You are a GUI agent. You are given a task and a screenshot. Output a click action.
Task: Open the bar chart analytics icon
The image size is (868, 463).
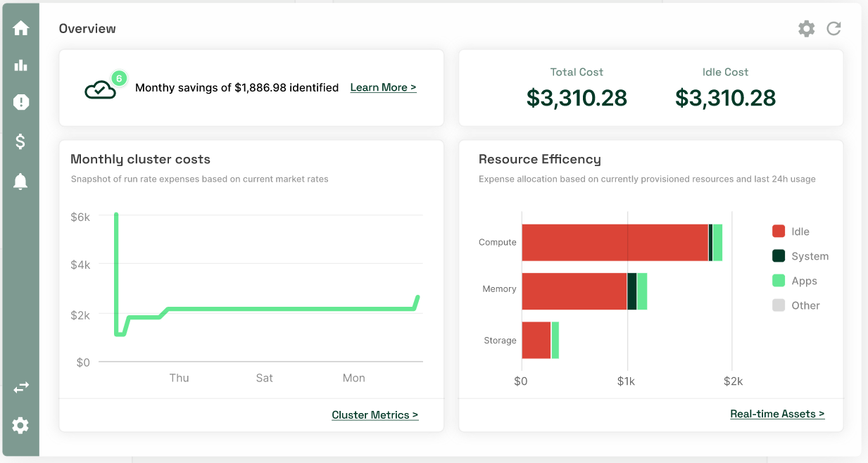[20, 65]
